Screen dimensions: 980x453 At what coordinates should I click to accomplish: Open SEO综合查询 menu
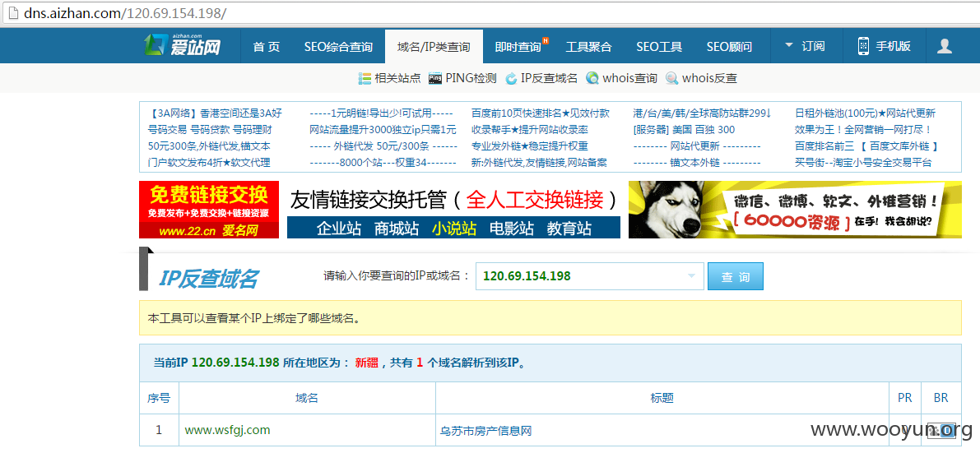click(x=338, y=46)
